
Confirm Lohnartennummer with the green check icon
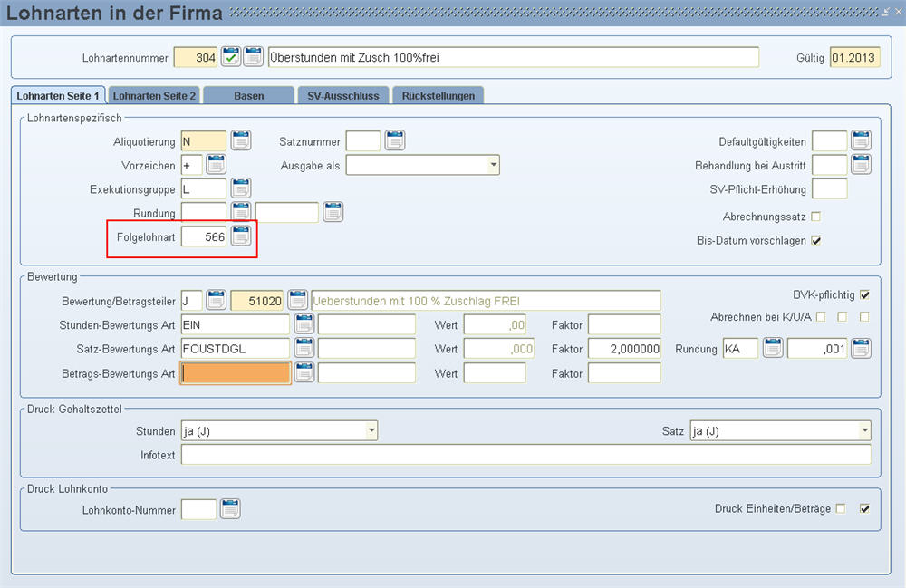pyautogui.click(x=230, y=57)
